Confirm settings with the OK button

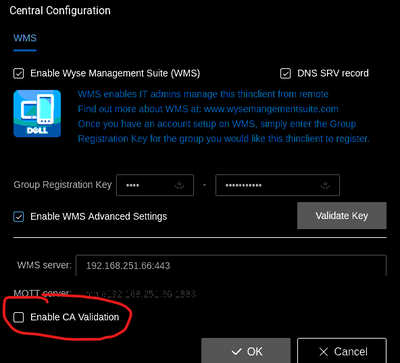(x=246, y=351)
